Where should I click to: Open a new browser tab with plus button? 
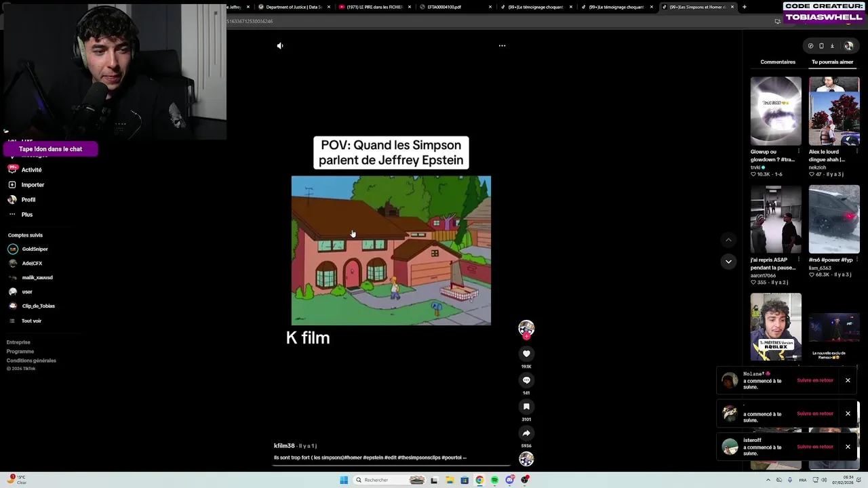tap(745, 7)
